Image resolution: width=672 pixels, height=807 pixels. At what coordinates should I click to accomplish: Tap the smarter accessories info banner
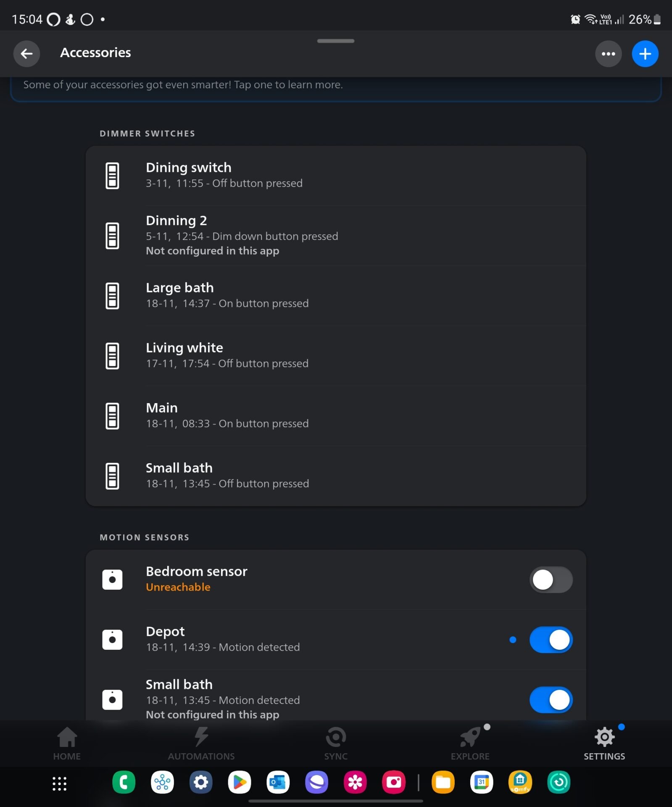click(x=335, y=86)
